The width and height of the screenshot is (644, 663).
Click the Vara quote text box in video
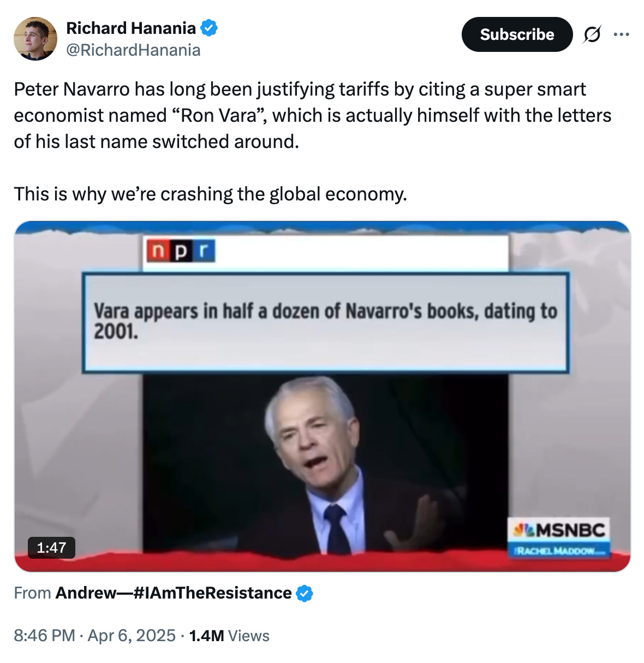pyautogui.click(x=325, y=323)
